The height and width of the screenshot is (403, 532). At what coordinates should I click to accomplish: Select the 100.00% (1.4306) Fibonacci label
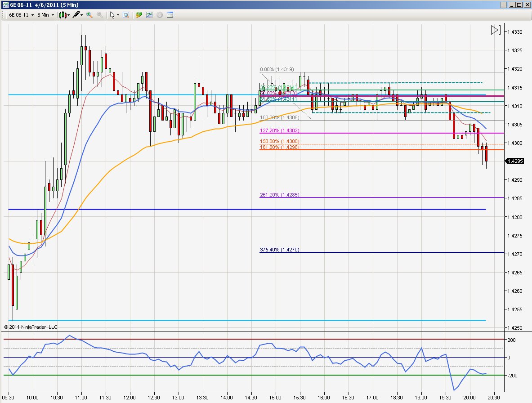click(280, 117)
